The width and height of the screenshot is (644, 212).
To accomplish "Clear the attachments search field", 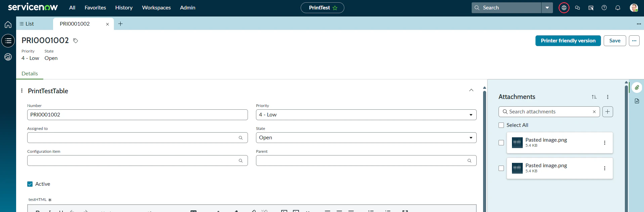I will pyautogui.click(x=594, y=112).
